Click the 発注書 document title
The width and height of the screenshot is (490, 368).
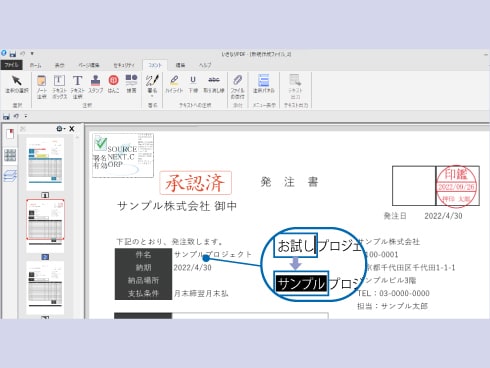(289, 182)
